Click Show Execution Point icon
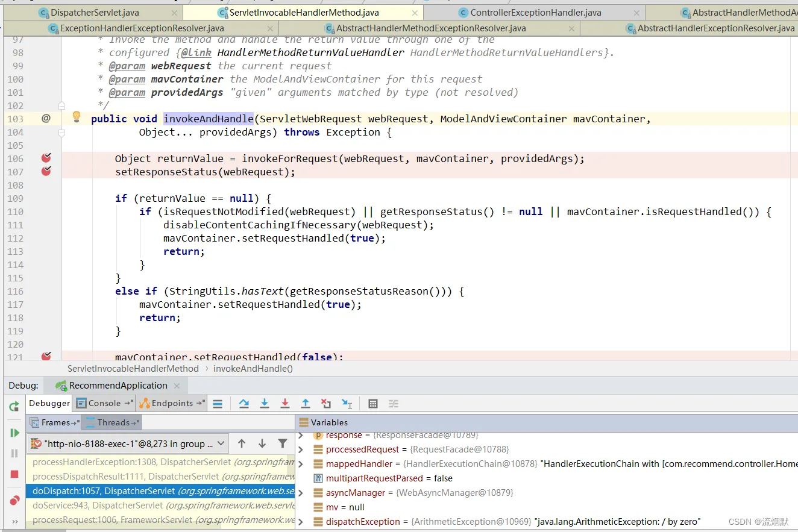This screenshot has width=798, height=532. point(218,404)
